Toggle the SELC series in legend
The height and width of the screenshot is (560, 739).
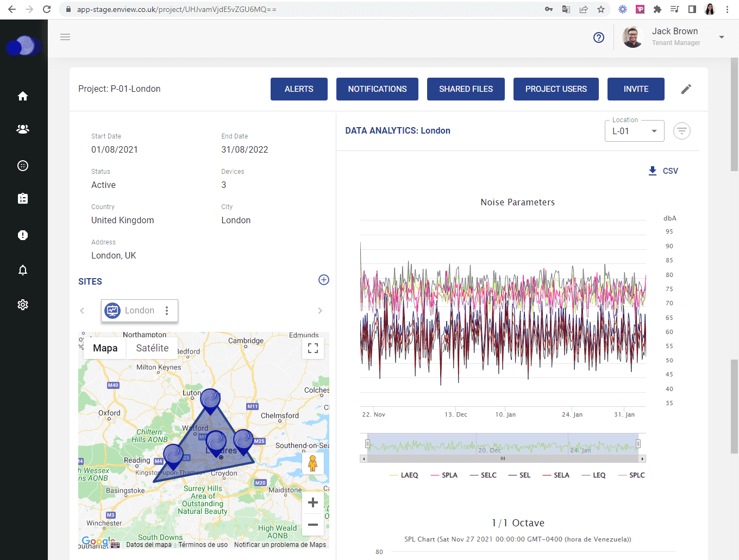click(x=483, y=475)
